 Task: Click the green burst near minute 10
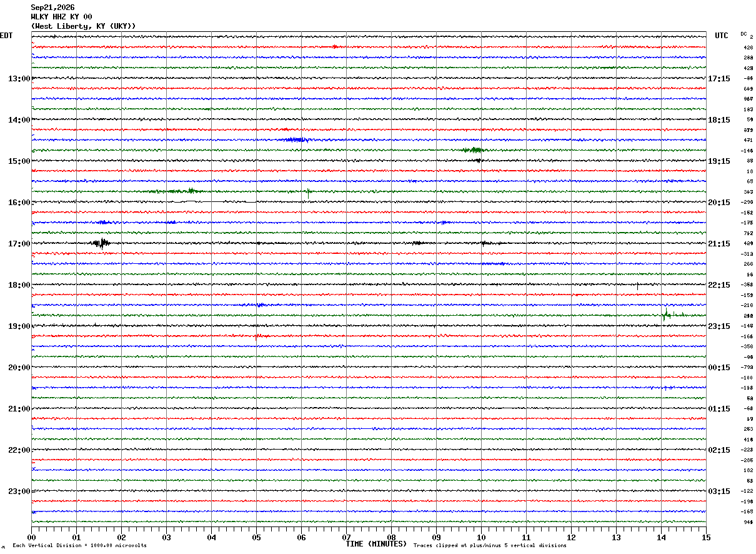coord(472,150)
